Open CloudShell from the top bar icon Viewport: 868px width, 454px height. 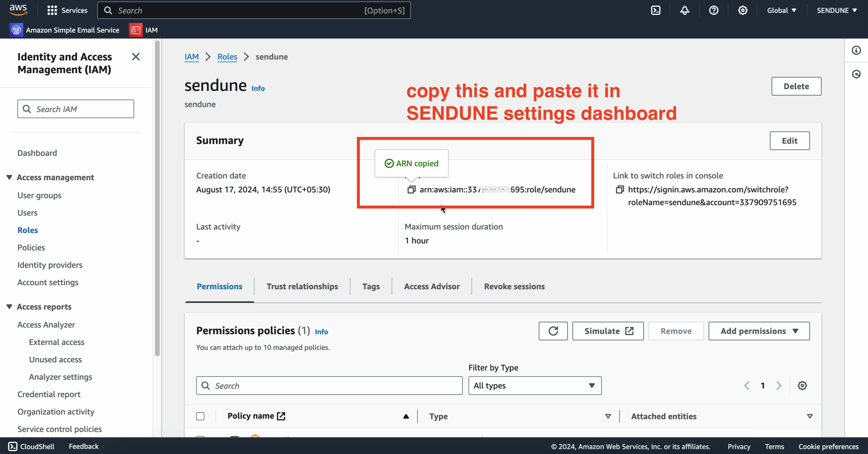(x=655, y=10)
